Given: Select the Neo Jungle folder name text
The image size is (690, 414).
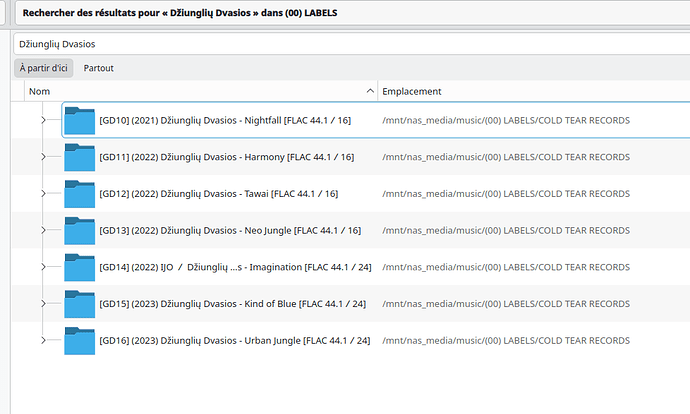Looking at the screenshot, I should click(230, 230).
